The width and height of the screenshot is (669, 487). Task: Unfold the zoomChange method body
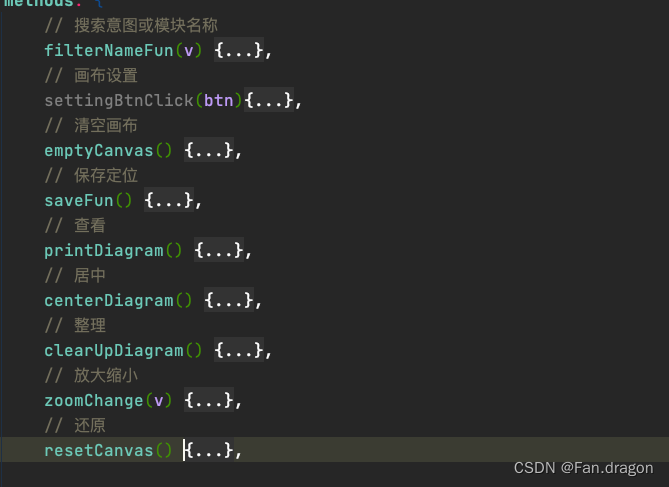[x=208, y=400]
